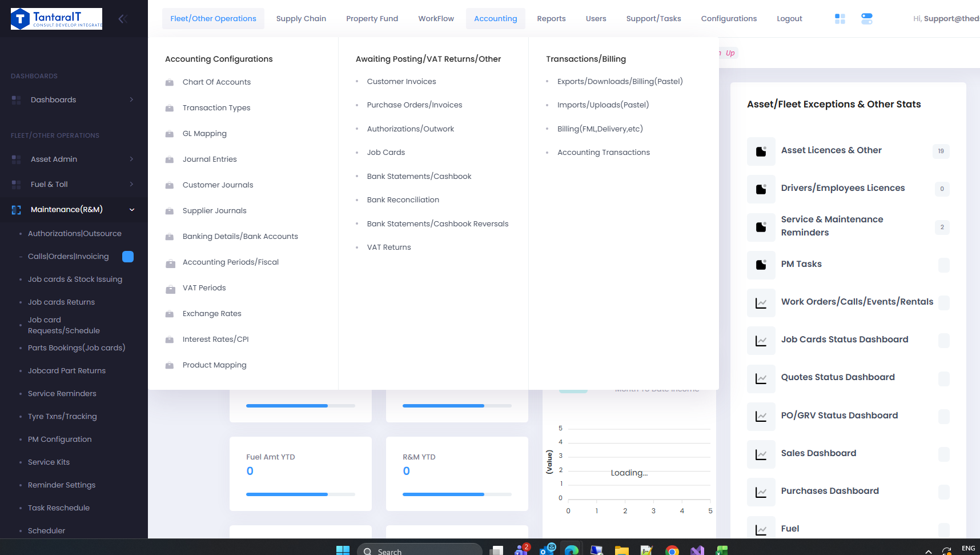The image size is (980, 555).
Task: Select Tyre Txns/Tracking in sidebar
Action: coord(62,417)
